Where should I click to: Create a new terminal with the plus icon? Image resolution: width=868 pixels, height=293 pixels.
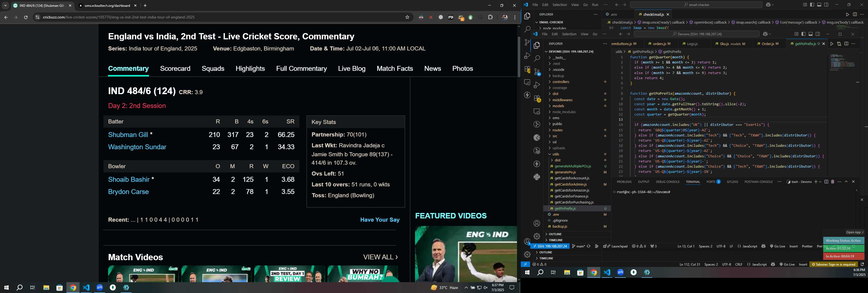[816, 182]
